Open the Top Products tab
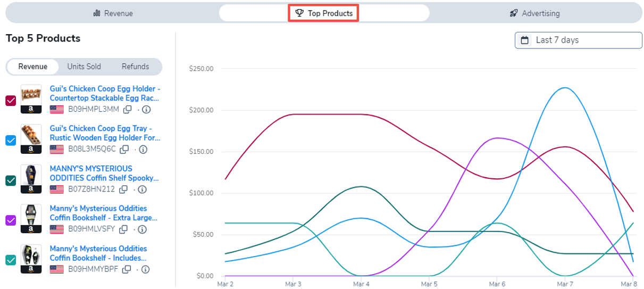The image size is (644, 289). pos(324,13)
